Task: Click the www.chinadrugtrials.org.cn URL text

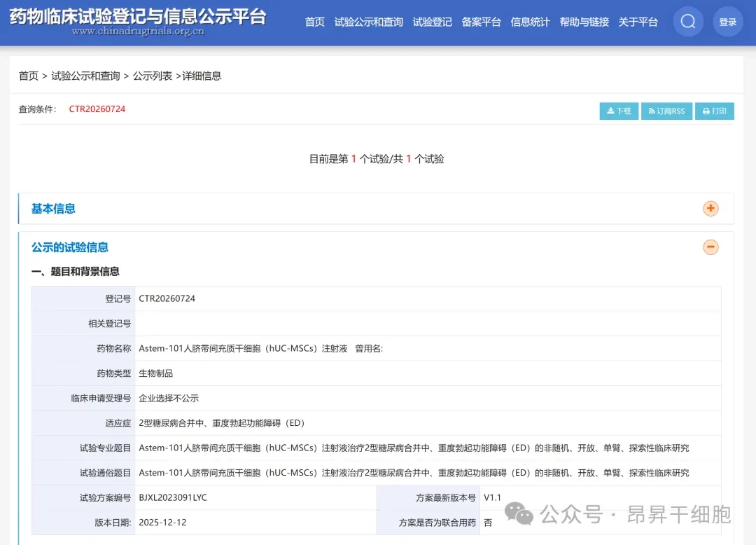Action: pyautogui.click(x=138, y=32)
